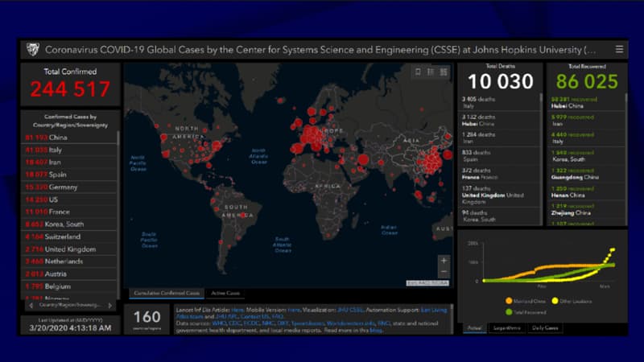Select the Daily Cases chart tab

[545, 328]
